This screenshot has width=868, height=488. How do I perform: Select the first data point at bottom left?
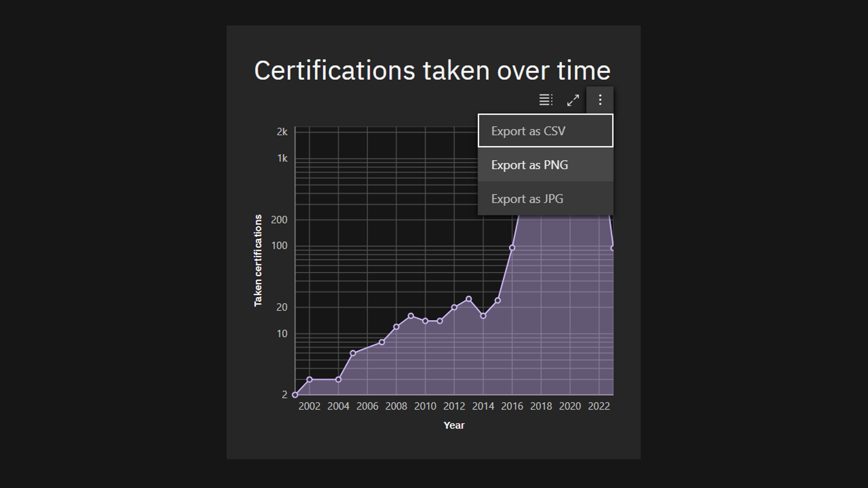click(x=295, y=395)
